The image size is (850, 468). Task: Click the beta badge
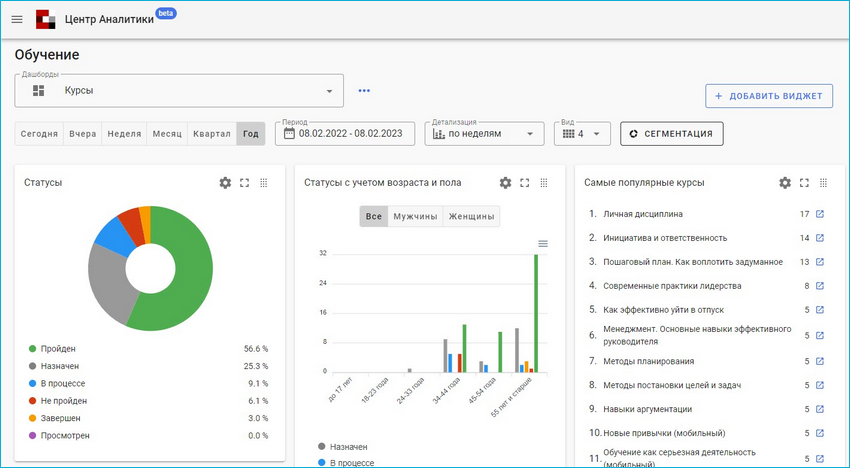click(166, 12)
